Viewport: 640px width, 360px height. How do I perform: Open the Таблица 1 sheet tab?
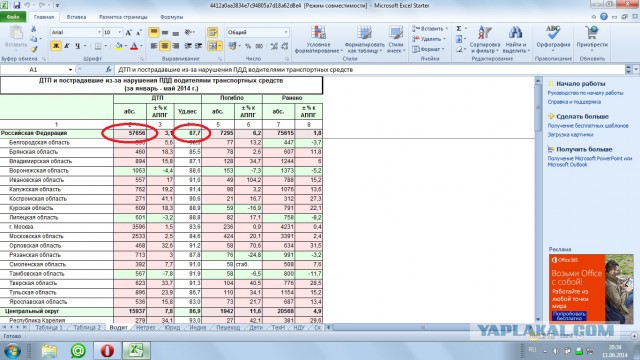(49, 327)
